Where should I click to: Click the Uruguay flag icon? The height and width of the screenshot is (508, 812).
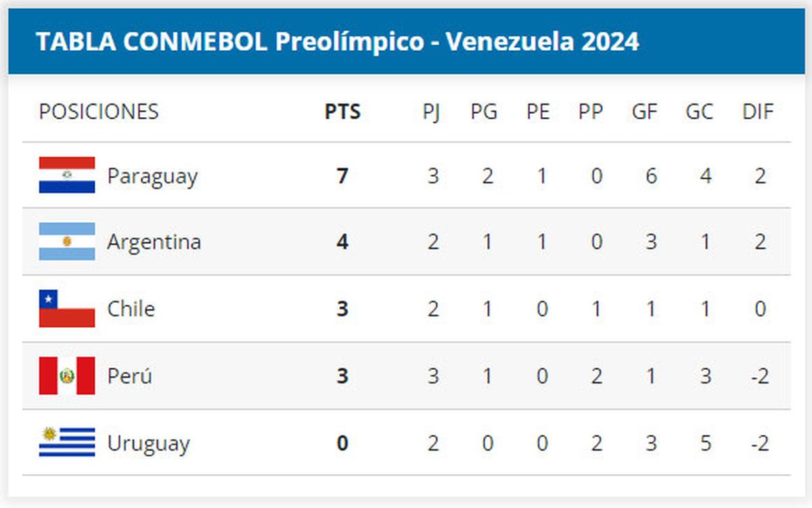[x=67, y=442]
